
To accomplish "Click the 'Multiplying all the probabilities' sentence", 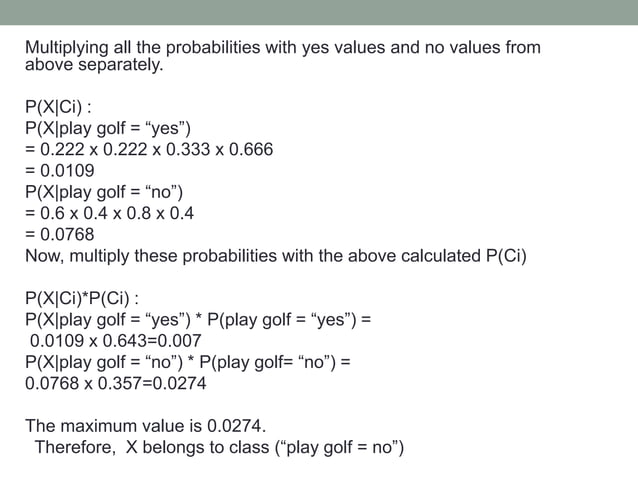I will (x=283, y=56).
